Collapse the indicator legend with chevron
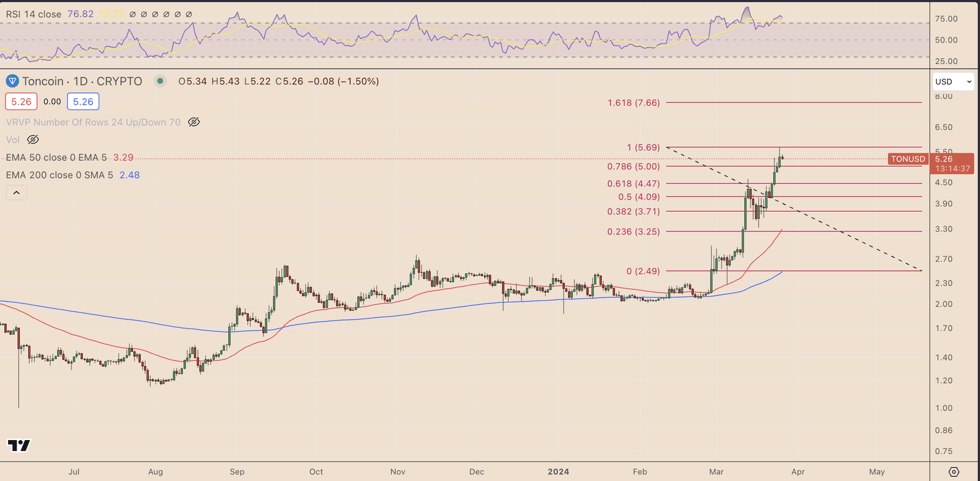 (17, 193)
